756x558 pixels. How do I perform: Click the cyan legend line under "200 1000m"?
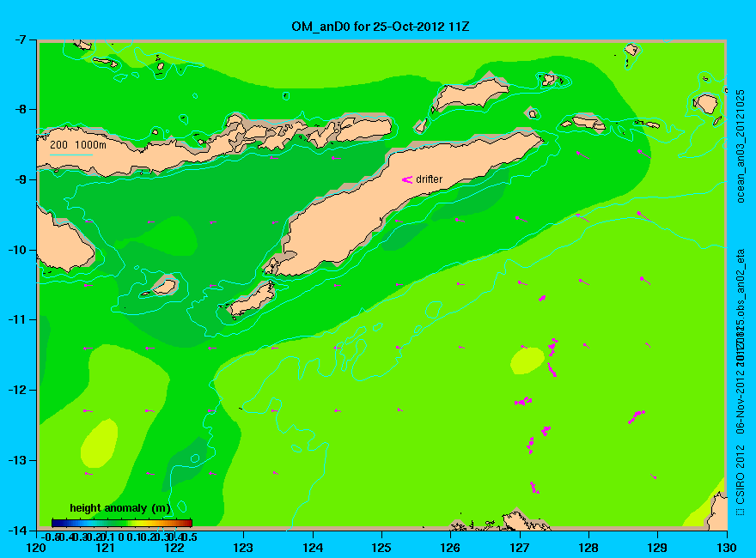point(71,155)
